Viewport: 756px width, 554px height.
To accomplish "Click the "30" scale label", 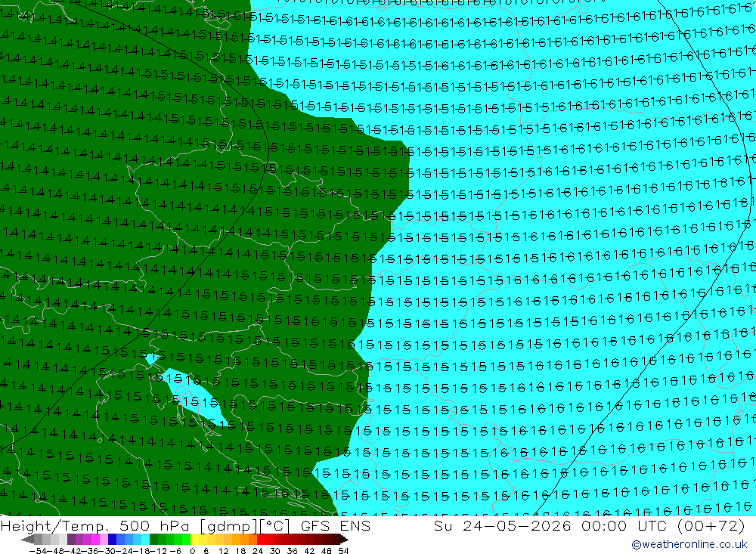I will [x=275, y=551].
